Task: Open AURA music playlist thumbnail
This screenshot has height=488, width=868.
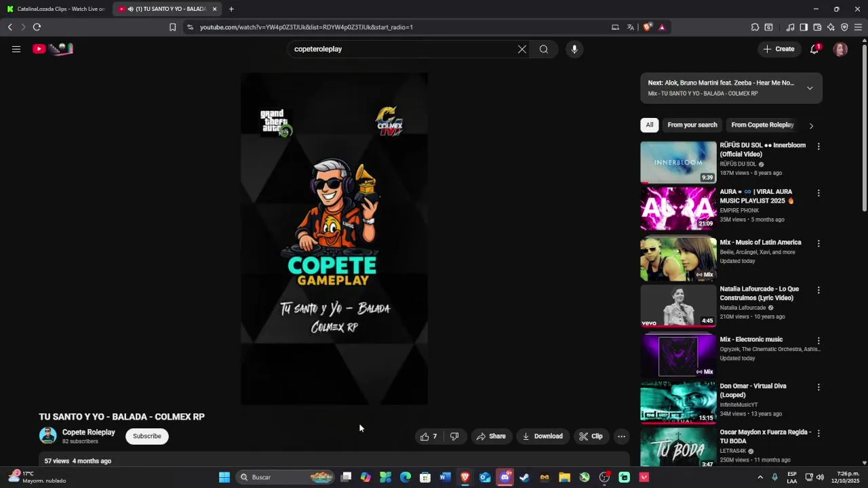Action: click(x=678, y=209)
